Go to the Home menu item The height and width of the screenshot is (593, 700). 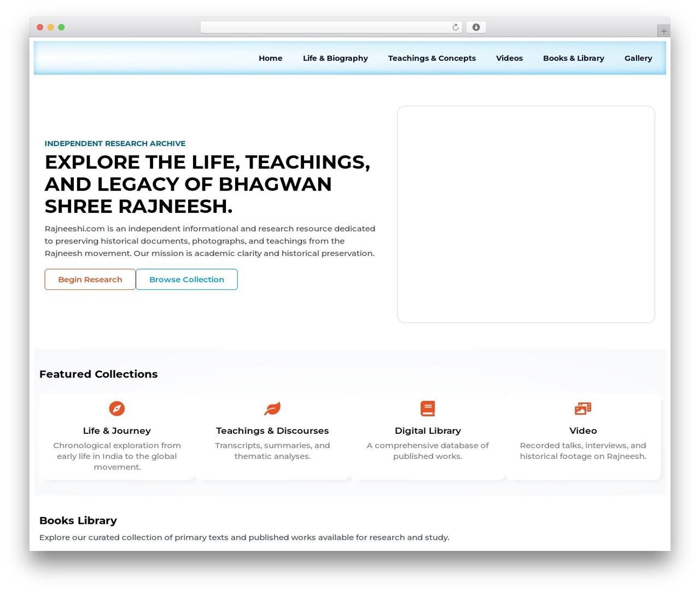click(x=271, y=58)
